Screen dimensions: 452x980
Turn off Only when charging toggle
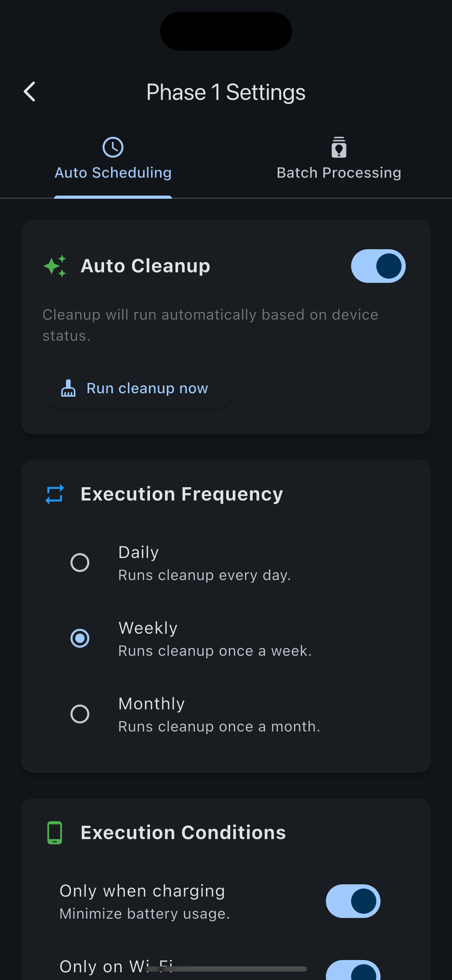tap(353, 901)
